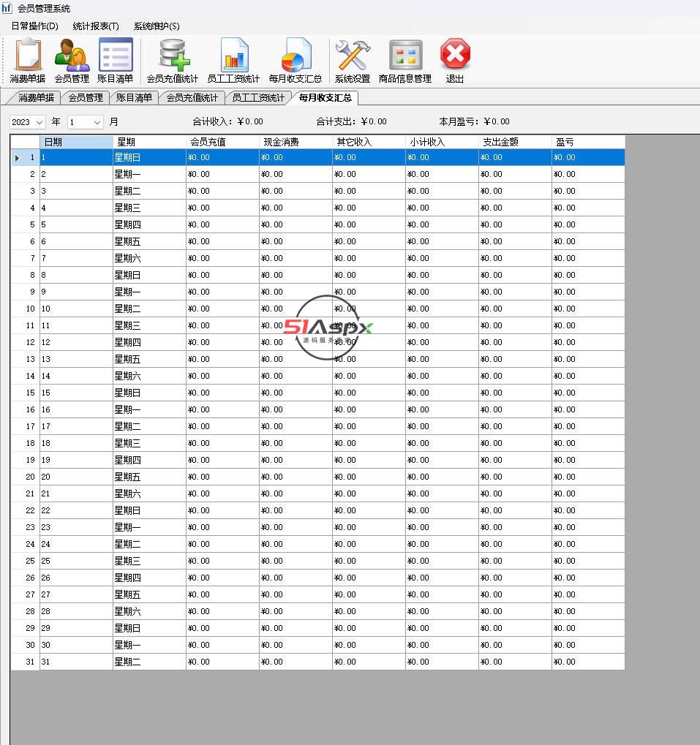700x745 pixels.
Task: Click the 盈亏 column header
Action: (588, 142)
